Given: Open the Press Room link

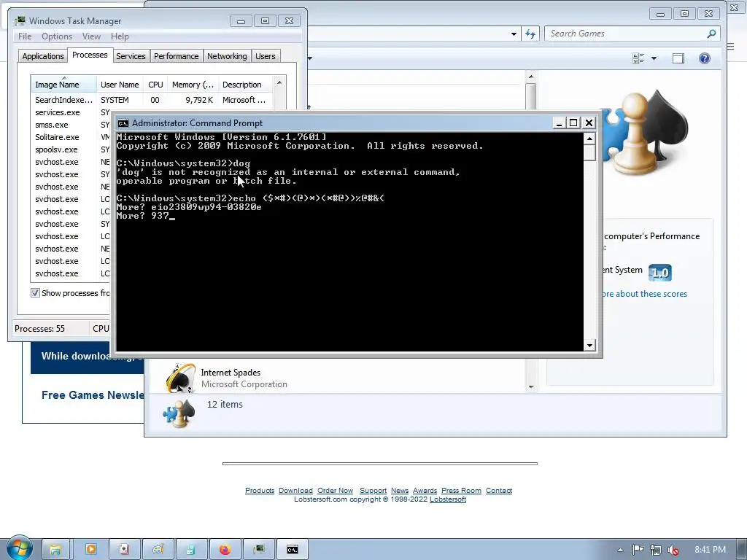Looking at the screenshot, I should tap(461, 491).
